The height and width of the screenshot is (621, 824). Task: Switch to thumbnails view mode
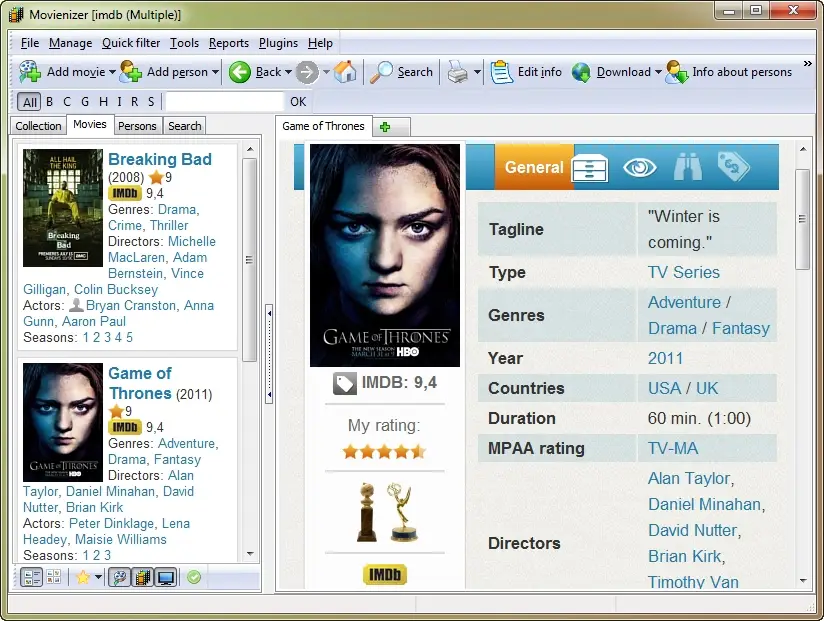tap(54, 577)
